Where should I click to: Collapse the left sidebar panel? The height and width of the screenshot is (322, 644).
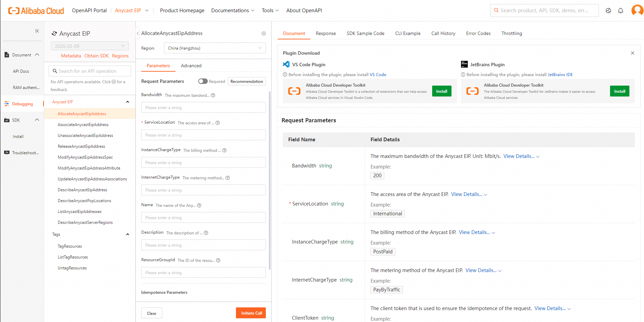pos(37,31)
